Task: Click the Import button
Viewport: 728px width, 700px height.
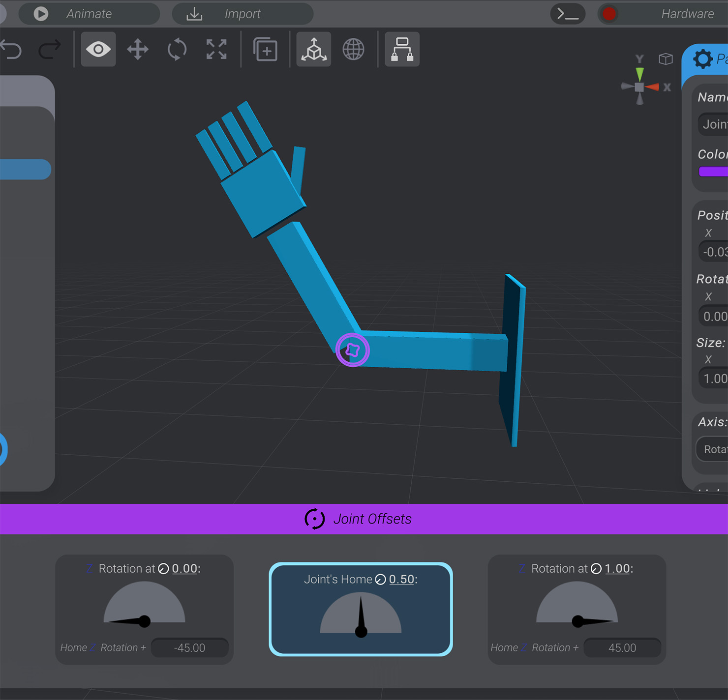Action: point(242,14)
